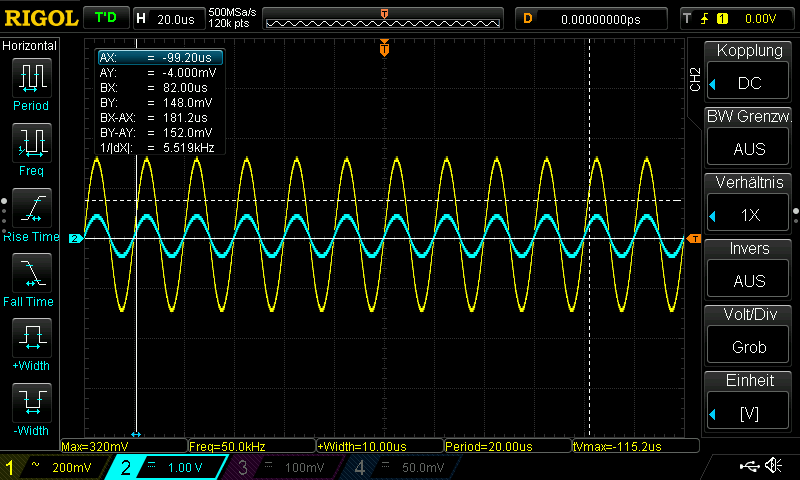Click the RIGOL logo
This screenshot has width=800, height=480.
pos(41,18)
